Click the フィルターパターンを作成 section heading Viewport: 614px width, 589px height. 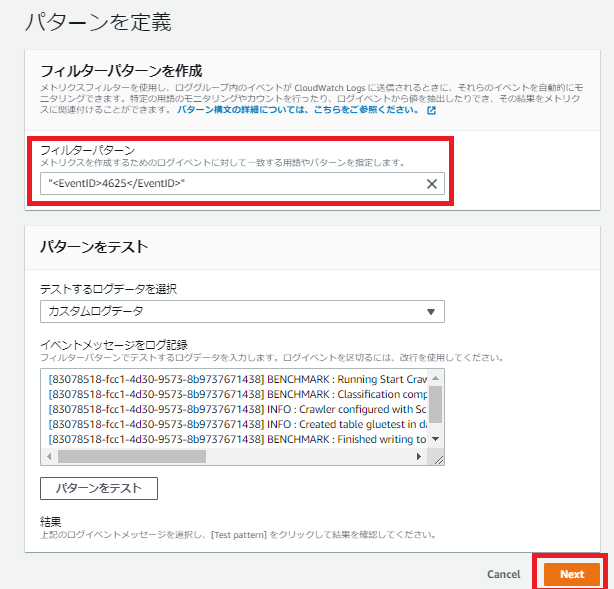pos(121,71)
